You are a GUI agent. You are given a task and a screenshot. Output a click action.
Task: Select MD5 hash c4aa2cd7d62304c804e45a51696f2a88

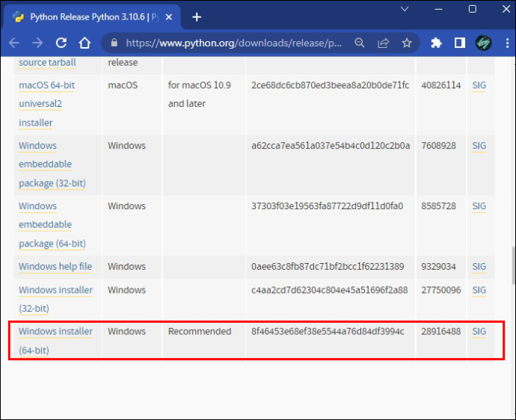pyautogui.click(x=329, y=290)
